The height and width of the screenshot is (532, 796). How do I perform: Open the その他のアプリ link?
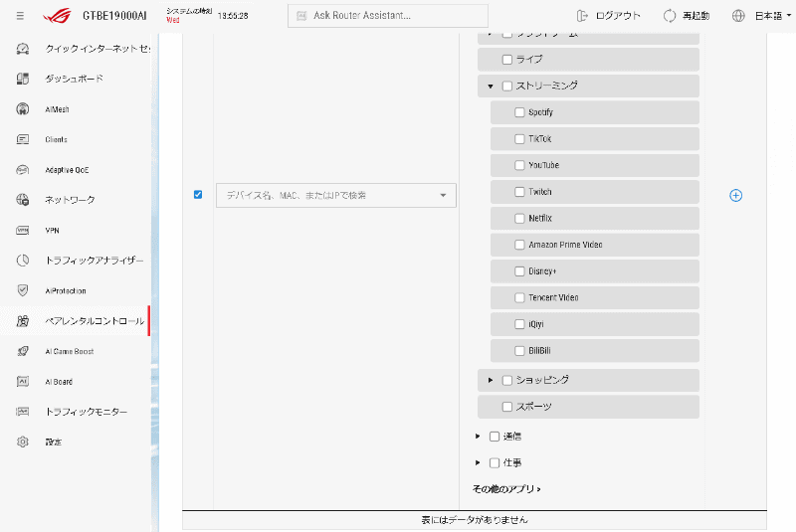(x=506, y=489)
